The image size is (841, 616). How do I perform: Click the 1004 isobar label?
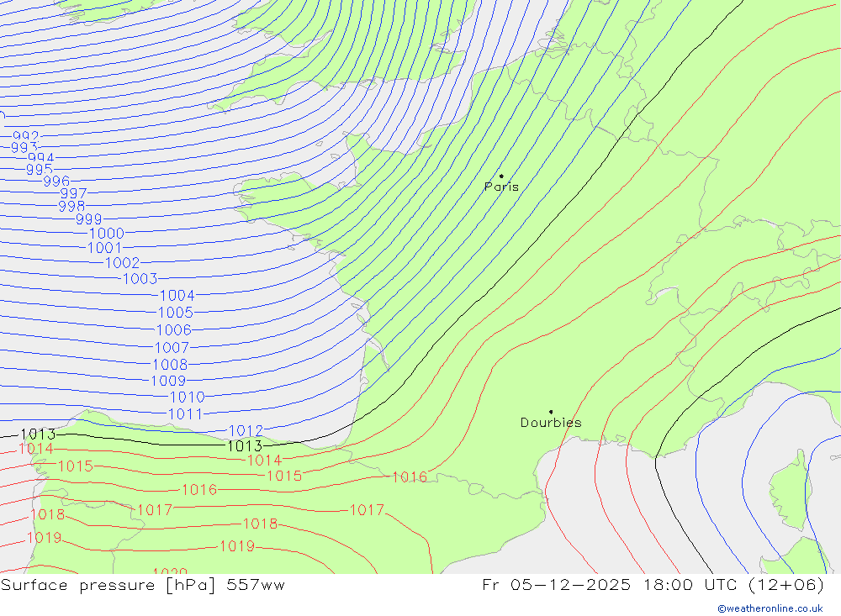177,296
